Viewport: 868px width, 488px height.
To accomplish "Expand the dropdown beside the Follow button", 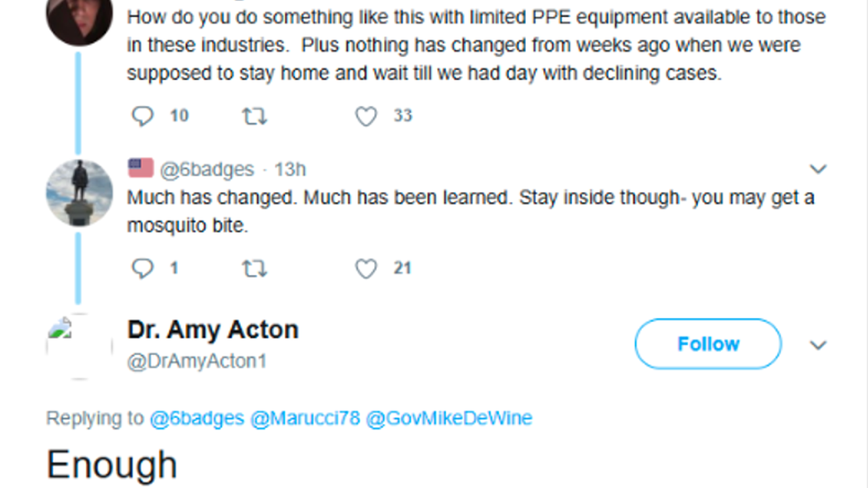I will (x=818, y=344).
